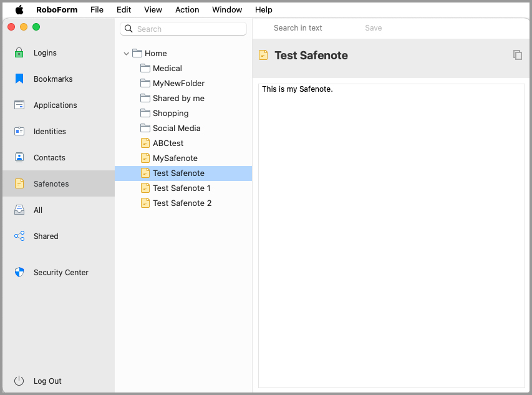Select the Medical folder name

point(167,68)
